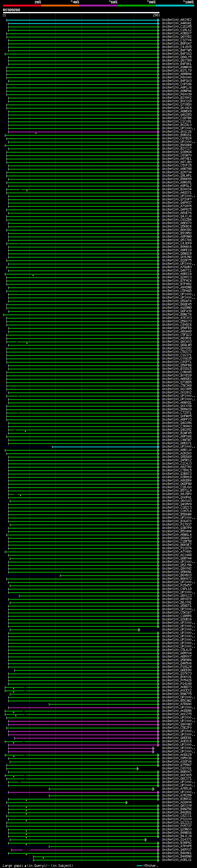The width and height of the screenshot is (197, 868).
Task: Select hit label UniRef100_P11874
Action: [177, 548]
